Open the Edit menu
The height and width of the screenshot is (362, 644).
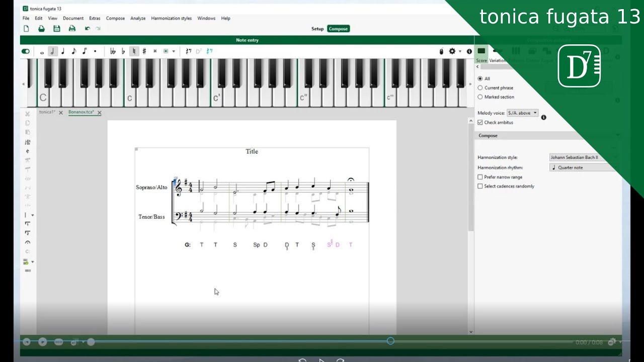click(38, 18)
